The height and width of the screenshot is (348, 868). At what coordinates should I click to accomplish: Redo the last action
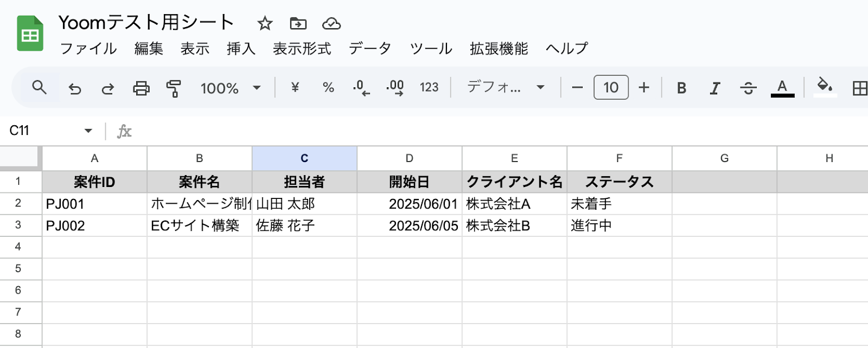point(108,88)
